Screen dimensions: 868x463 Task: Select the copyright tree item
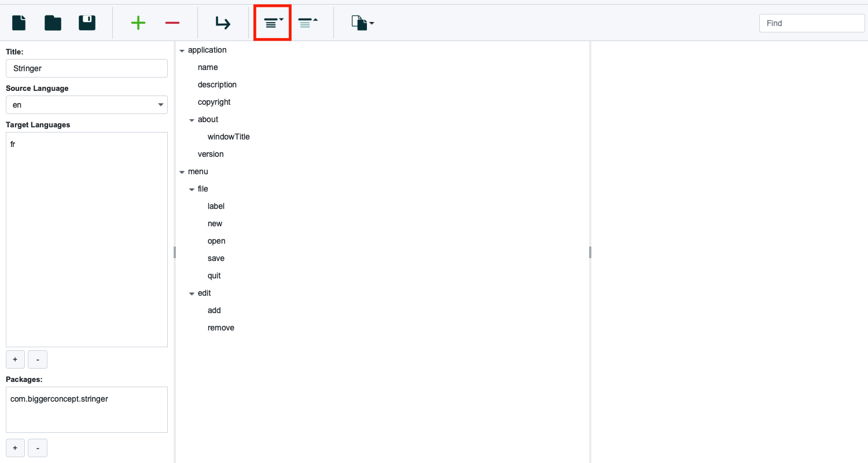point(214,102)
